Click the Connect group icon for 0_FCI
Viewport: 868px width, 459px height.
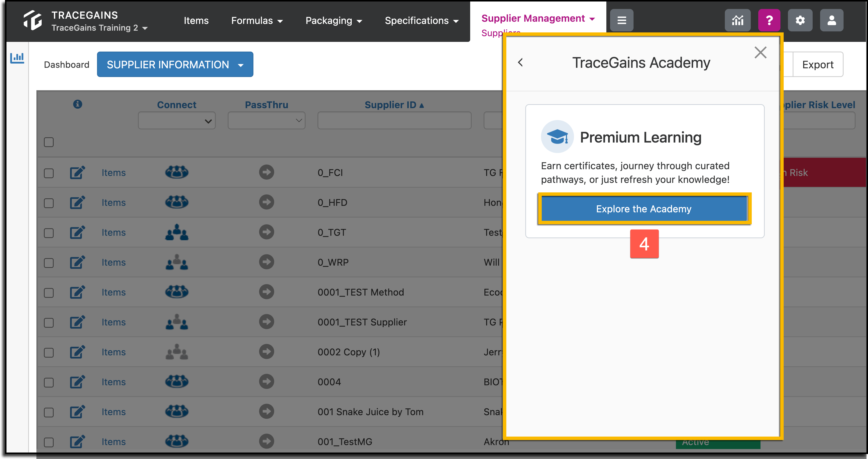click(177, 172)
